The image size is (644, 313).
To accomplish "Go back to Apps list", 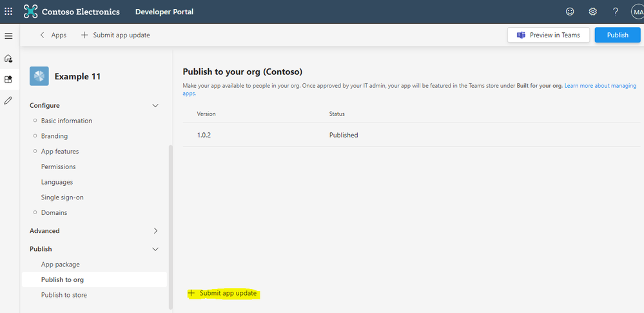I will click(54, 35).
